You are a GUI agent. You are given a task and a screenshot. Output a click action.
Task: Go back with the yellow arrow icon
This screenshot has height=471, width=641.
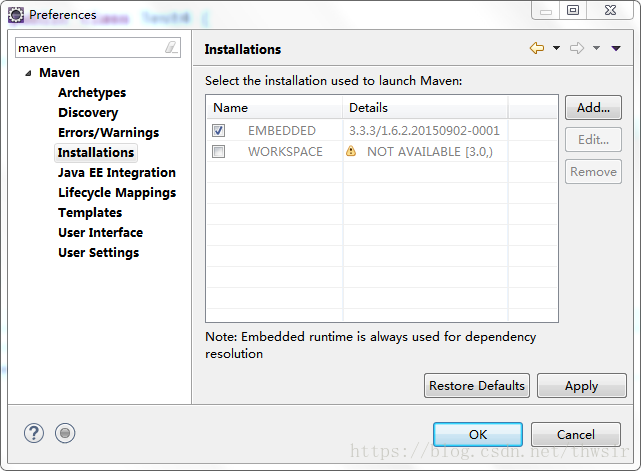point(537,48)
